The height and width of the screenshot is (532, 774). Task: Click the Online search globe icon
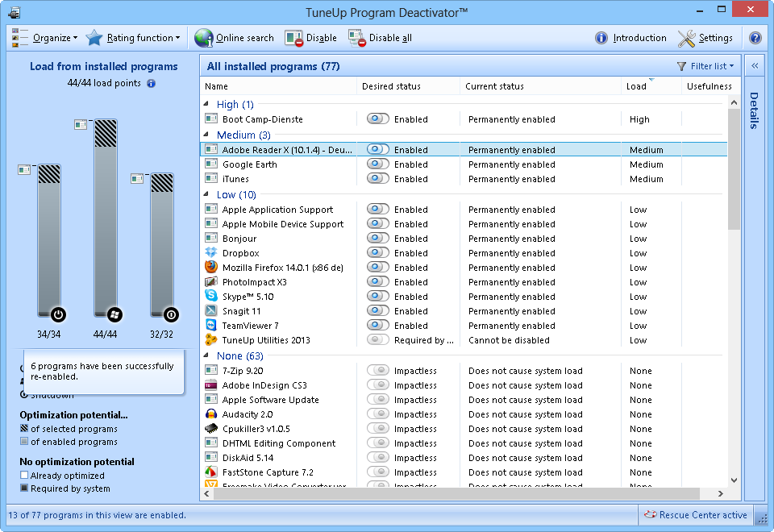tap(203, 38)
